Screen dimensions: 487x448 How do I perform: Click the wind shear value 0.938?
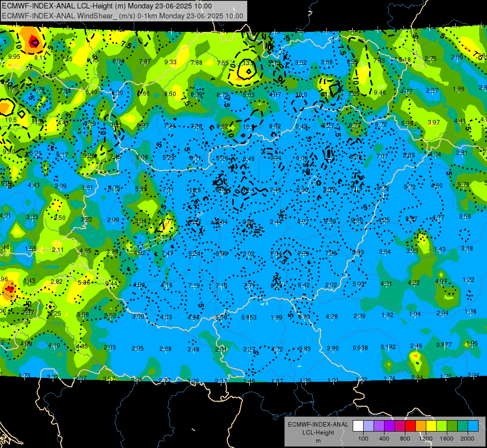tap(360, 347)
